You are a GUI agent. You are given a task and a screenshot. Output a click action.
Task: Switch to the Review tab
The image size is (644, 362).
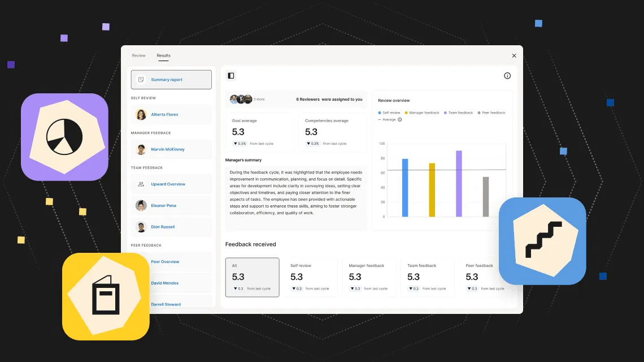(x=138, y=55)
